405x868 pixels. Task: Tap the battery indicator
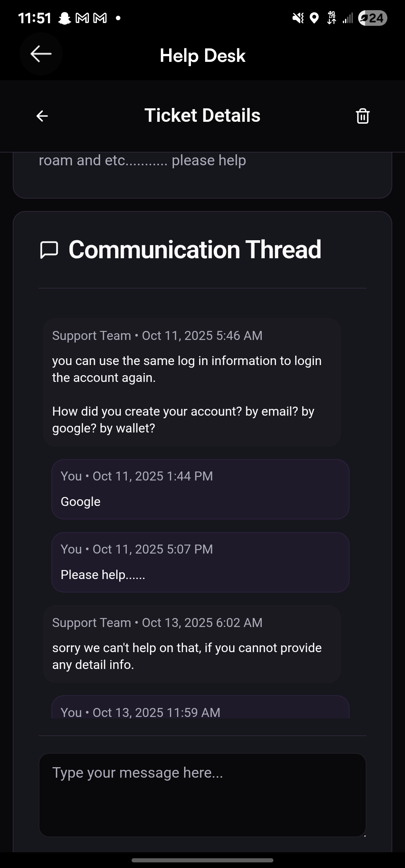point(372,18)
